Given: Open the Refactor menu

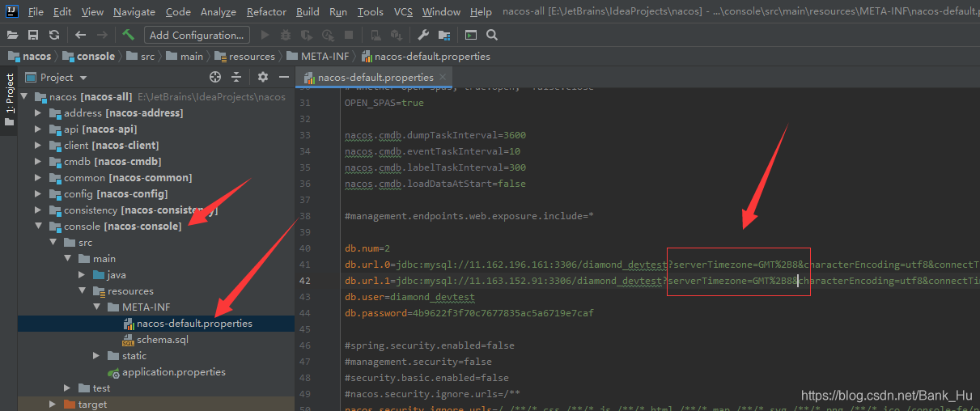Looking at the screenshot, I should tap(266, 11).
